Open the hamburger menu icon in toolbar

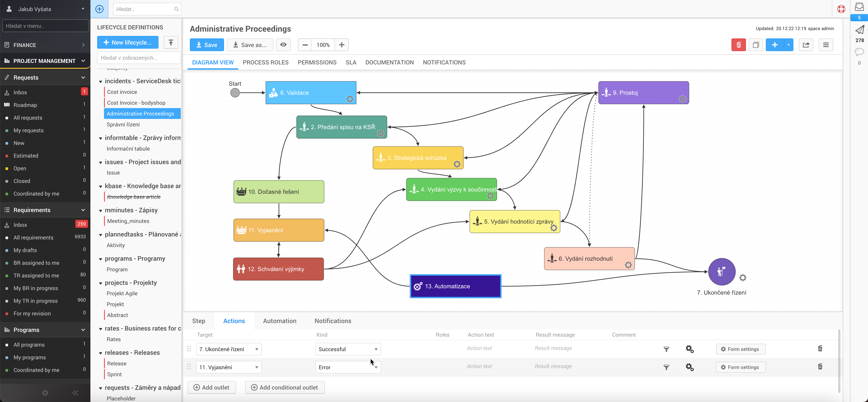(x=826, y=45)
